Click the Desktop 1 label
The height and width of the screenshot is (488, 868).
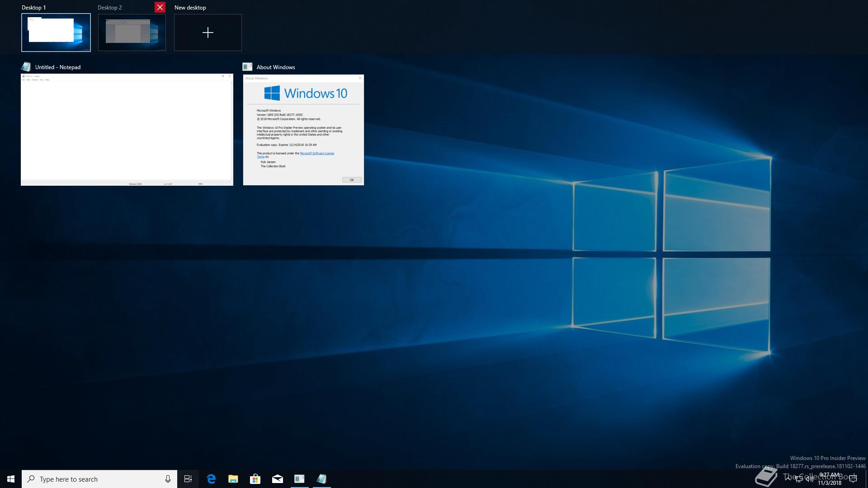click(x=33, y=7)
